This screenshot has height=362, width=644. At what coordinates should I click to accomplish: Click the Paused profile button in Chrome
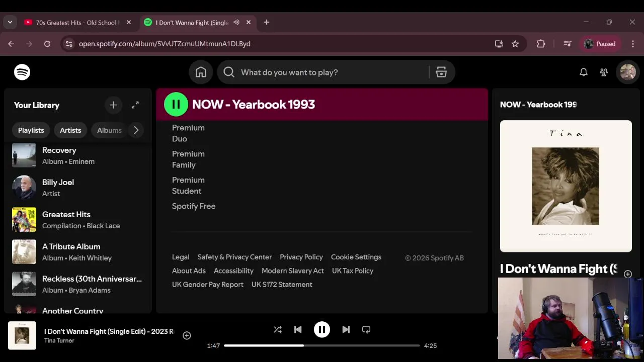600,44
